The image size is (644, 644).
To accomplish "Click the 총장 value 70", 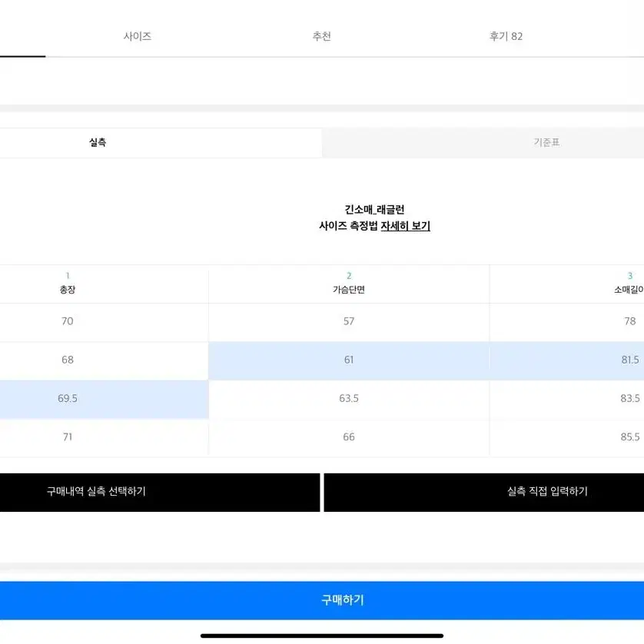I will [68, 321].
